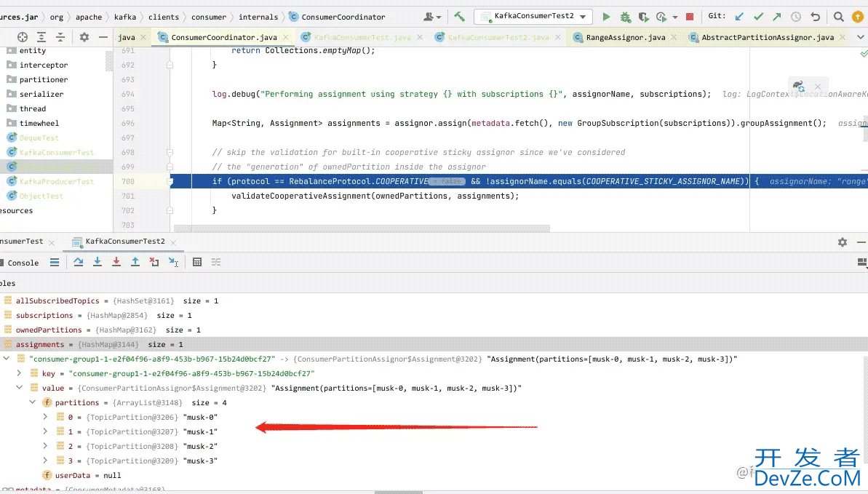
Task: Click the orange IDE update icon
Action: pos(858,17)
